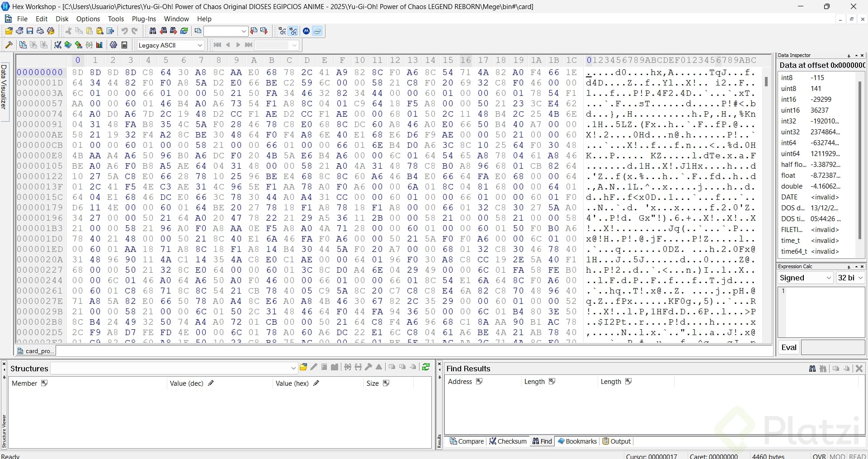The height and width of the screenshot is (459, 868).
Task: Click the Paste clipboard icon
Action: [x=90, y=31]
